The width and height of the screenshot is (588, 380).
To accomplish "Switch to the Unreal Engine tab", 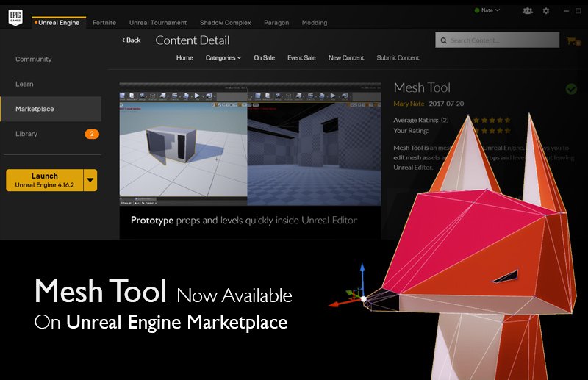I will [59, 23].
